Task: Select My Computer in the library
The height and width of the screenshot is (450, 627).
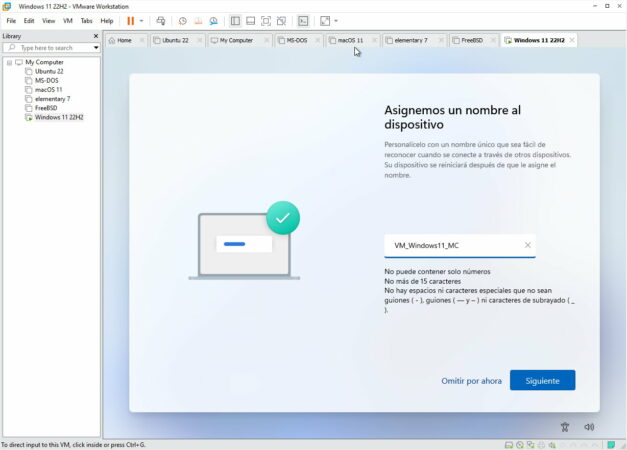Action: 44,62
